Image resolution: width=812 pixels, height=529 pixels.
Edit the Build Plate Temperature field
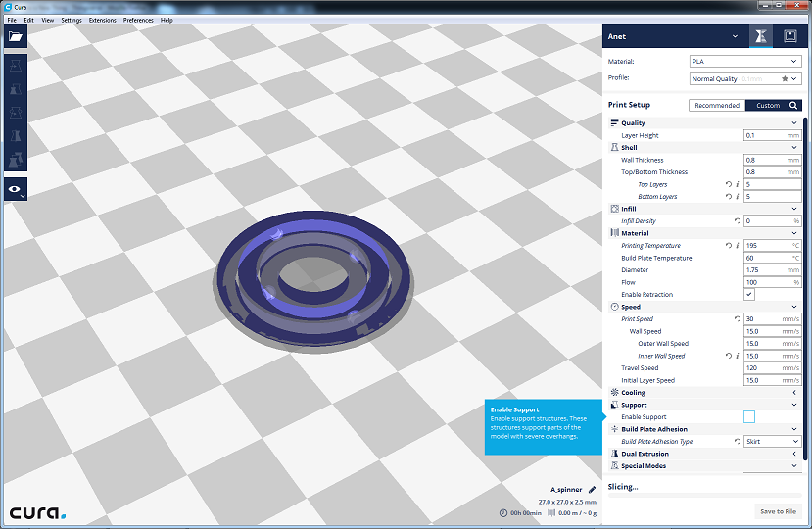coord(772,258)
